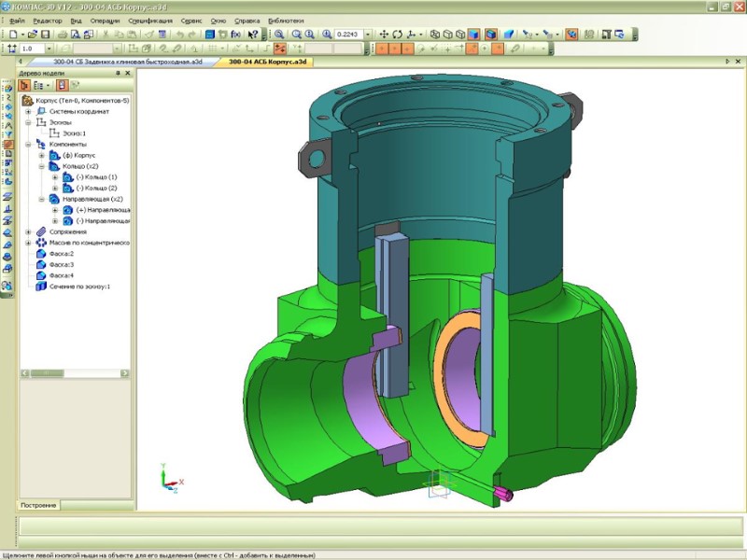Collapse the Эскизы tree node
The width and height of the screenshot is (747, 560).
[28, 122]
